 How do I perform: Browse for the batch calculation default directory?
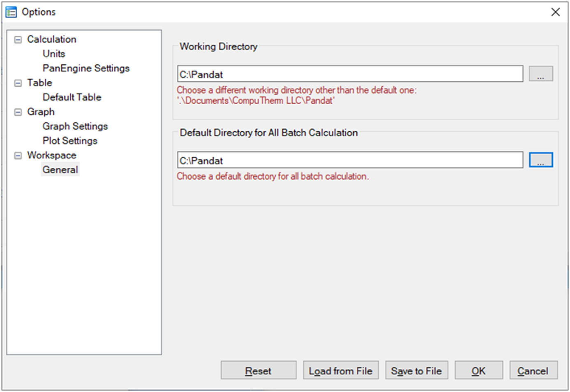point(540,160)
